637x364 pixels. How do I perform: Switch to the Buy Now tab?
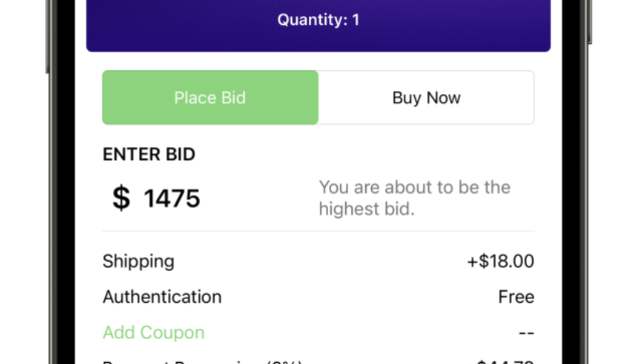[425, 98]
